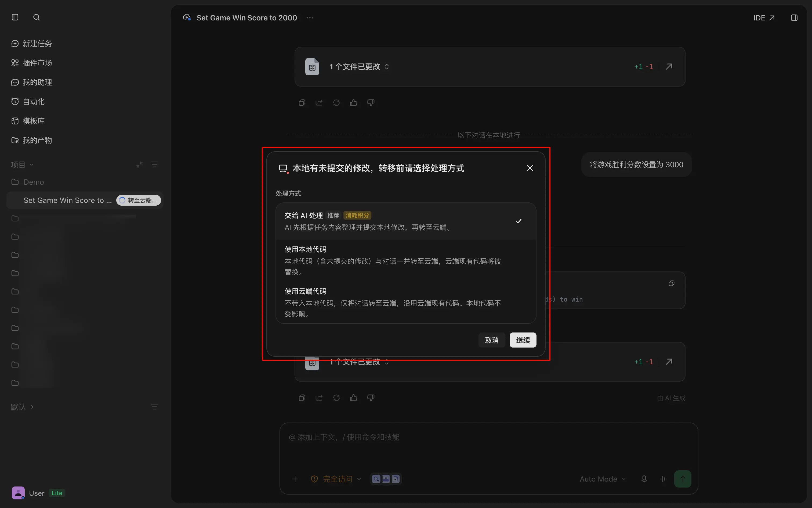Open the task title more-options ellipsis

[310, 17]
